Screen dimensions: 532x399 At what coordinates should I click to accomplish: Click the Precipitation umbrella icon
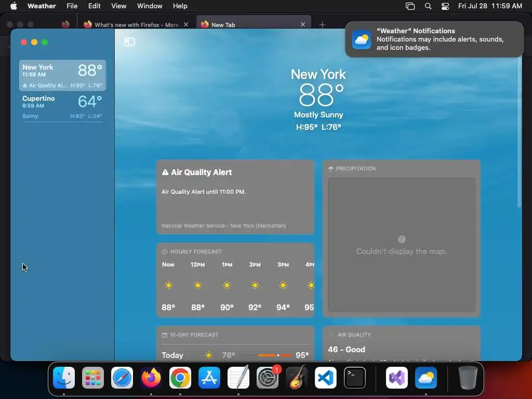point(331,169)
